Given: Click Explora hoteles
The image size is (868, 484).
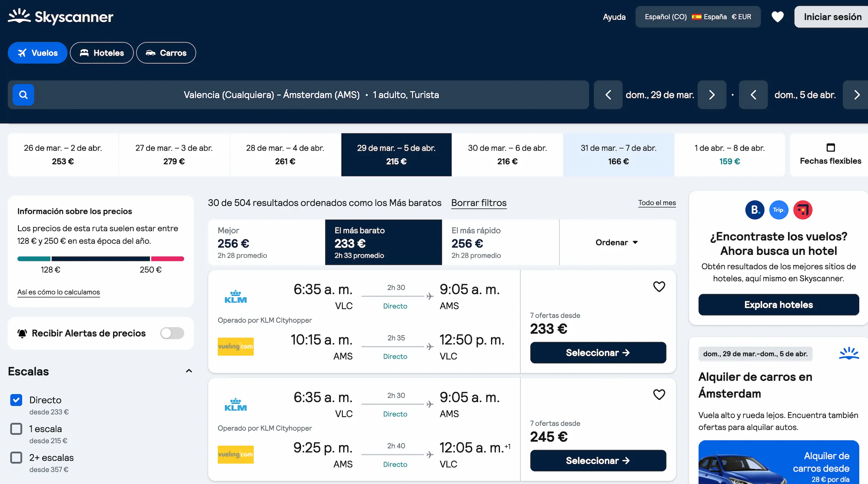Looking at the screenshot, I should point(778,304).
